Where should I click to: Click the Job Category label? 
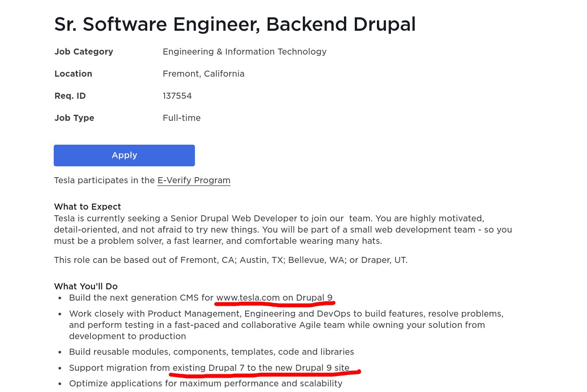84,52
